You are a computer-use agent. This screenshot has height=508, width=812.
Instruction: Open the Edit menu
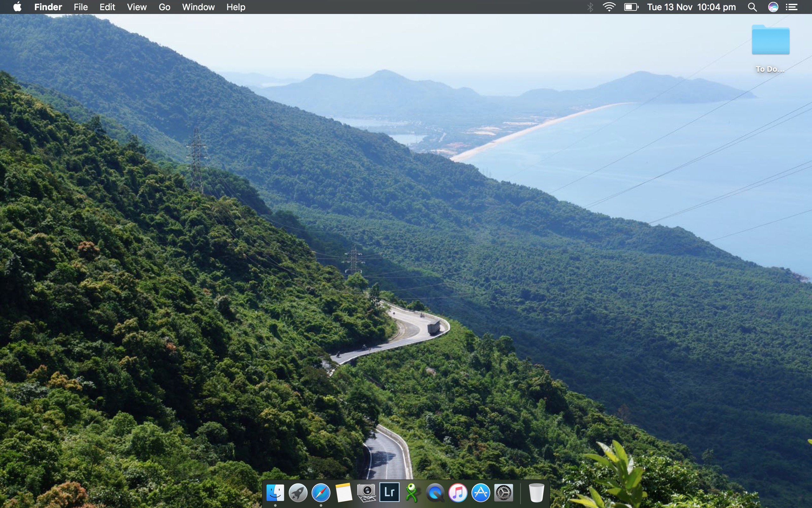pyautogui.click(x=108, y=7)
